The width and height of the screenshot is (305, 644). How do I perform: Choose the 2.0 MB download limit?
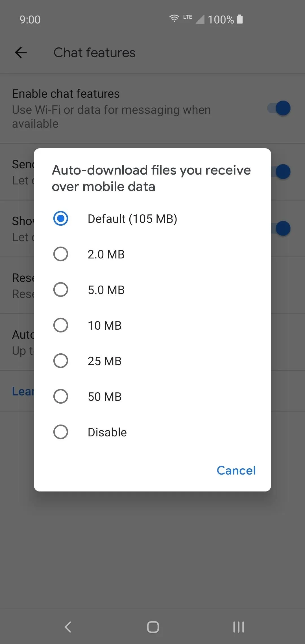[152, 254]
